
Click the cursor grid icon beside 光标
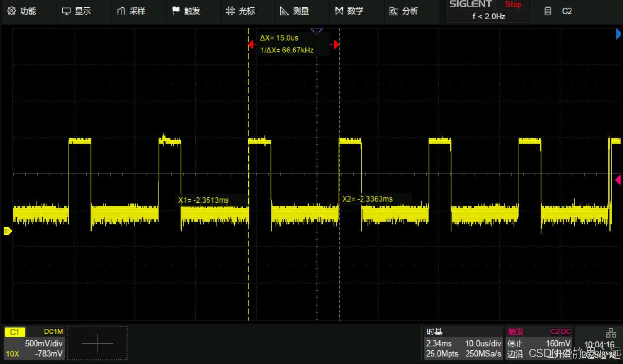(x=230, y=11)
